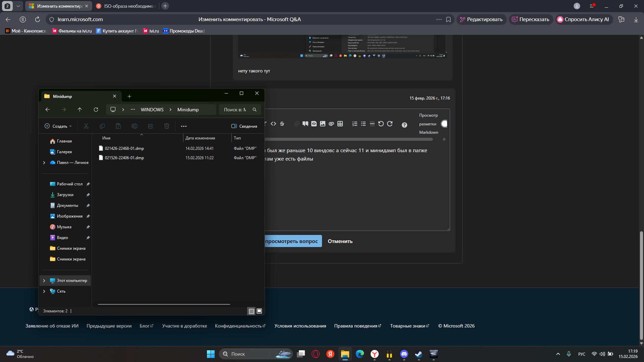The image size is (644, 362).
Task: Open Discord from the taskbar
Action: (404, 354)
